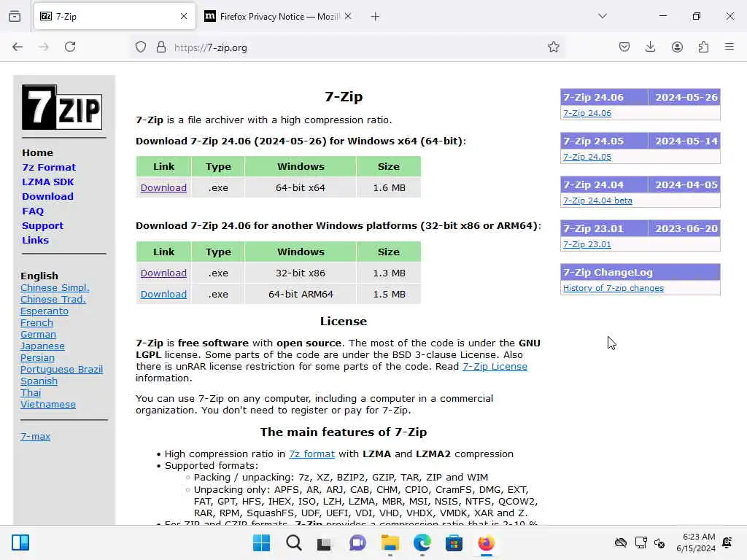Click the Firefox taskbar icon
747x560 pixels.
coord(486,542)
